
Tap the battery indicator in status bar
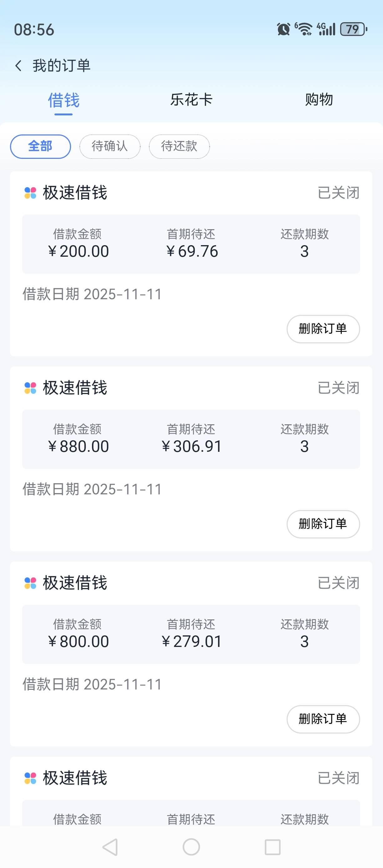353,29
